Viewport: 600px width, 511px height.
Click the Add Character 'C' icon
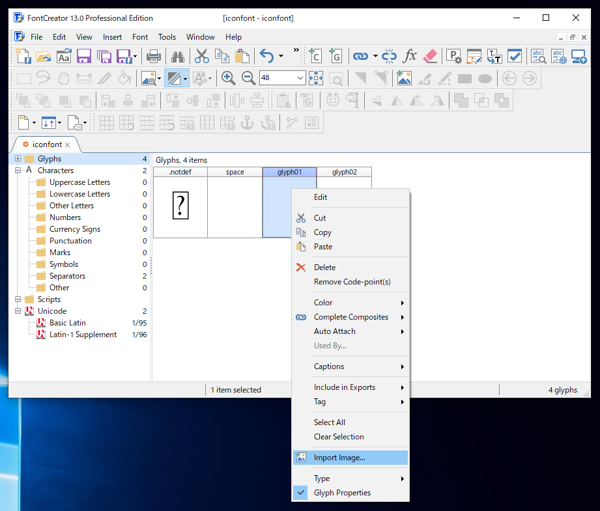(x=315, y=56)
